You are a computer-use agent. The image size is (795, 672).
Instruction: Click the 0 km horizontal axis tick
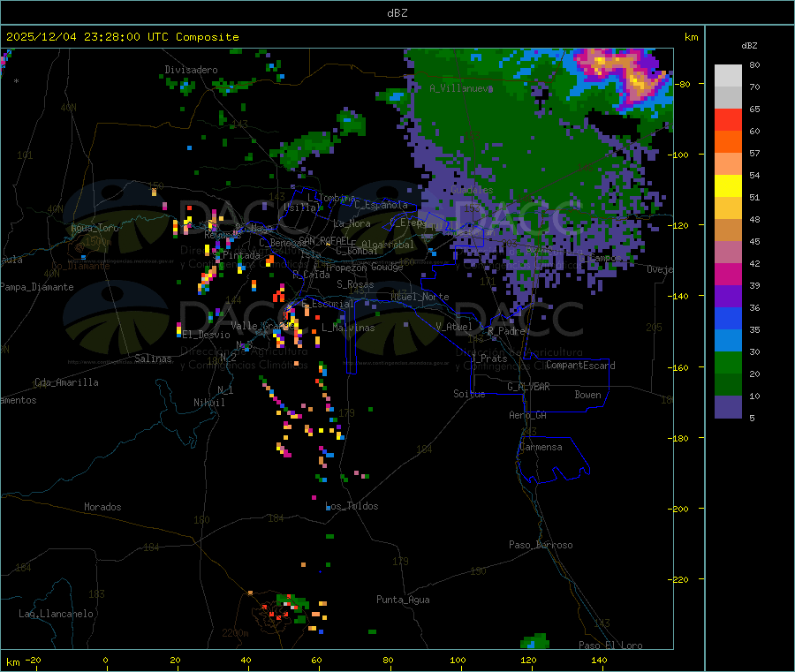(x=105, y=660)
